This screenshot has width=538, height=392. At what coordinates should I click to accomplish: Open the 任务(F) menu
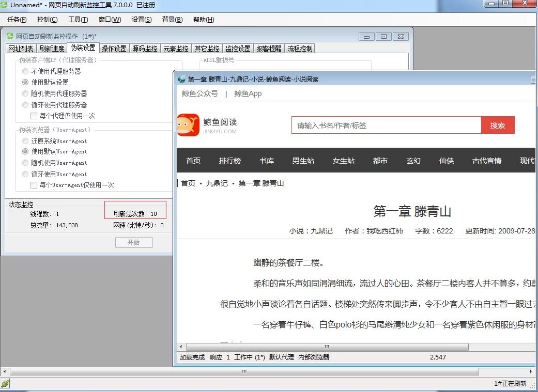tap(17, 20)
